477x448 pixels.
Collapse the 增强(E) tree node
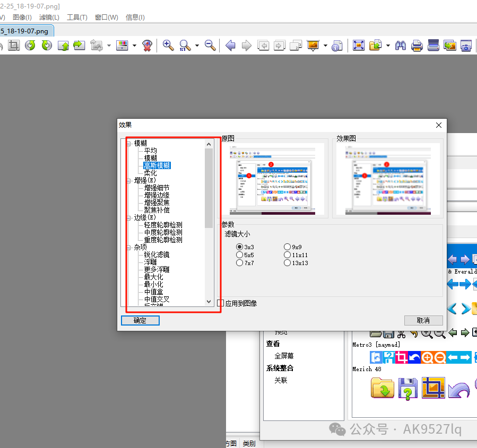(128, 180)
